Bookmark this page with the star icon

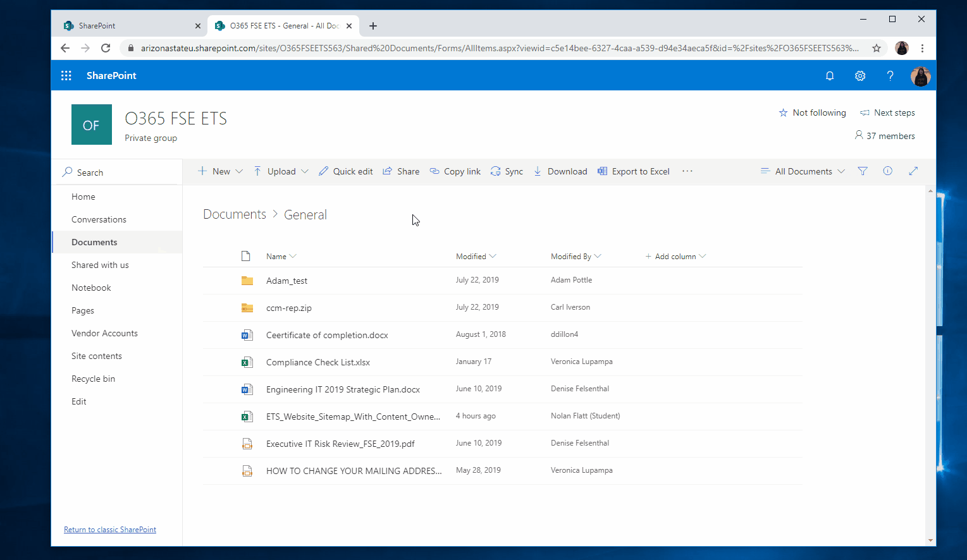(x=877, y=48)
